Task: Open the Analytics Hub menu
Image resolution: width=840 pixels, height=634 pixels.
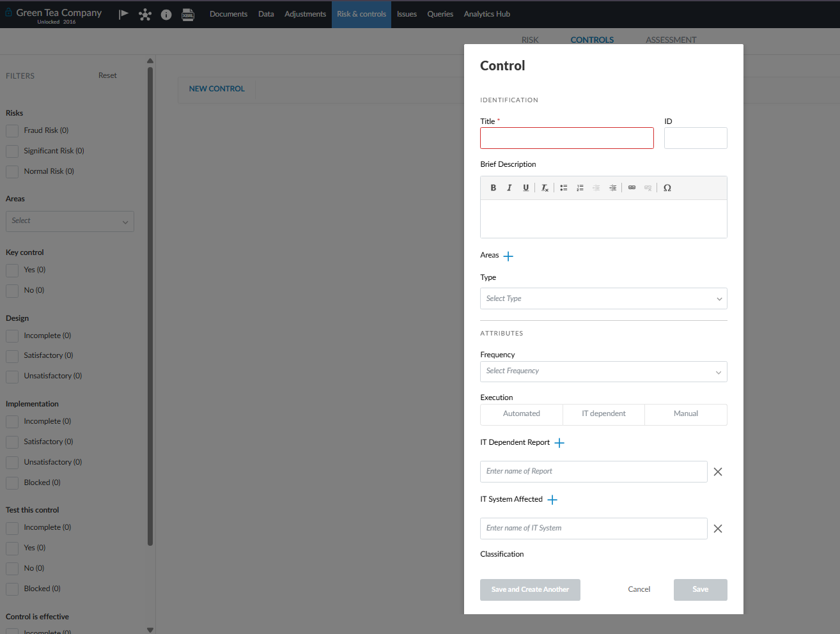Action: pyautogui.click(x=486, y=14)
